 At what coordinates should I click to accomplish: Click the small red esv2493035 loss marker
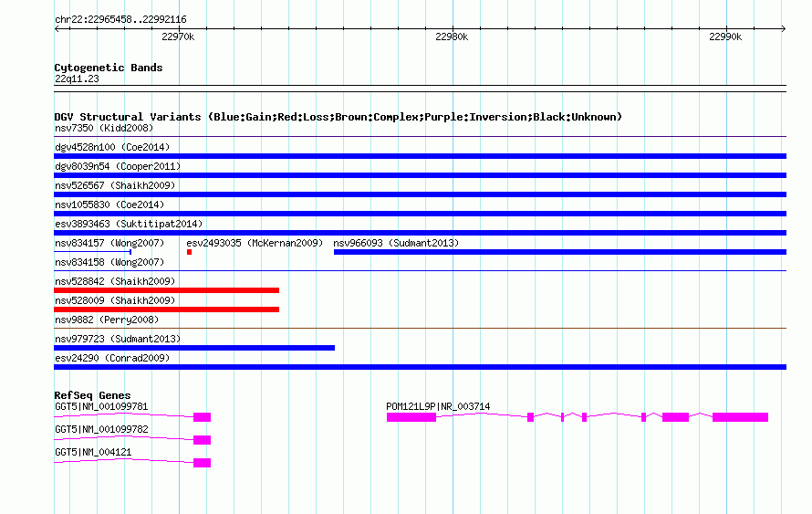[190, 252]
